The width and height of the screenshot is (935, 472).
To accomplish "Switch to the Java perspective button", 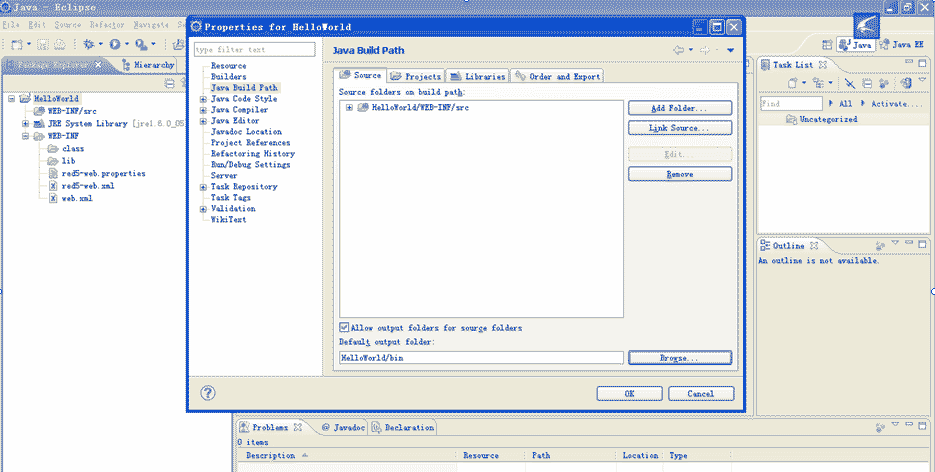I will (855, 45).
